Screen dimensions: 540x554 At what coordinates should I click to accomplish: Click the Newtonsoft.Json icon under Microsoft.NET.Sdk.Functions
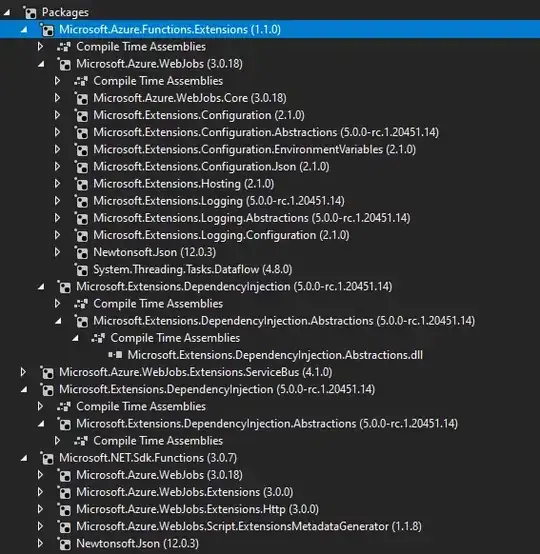point(64,544)
